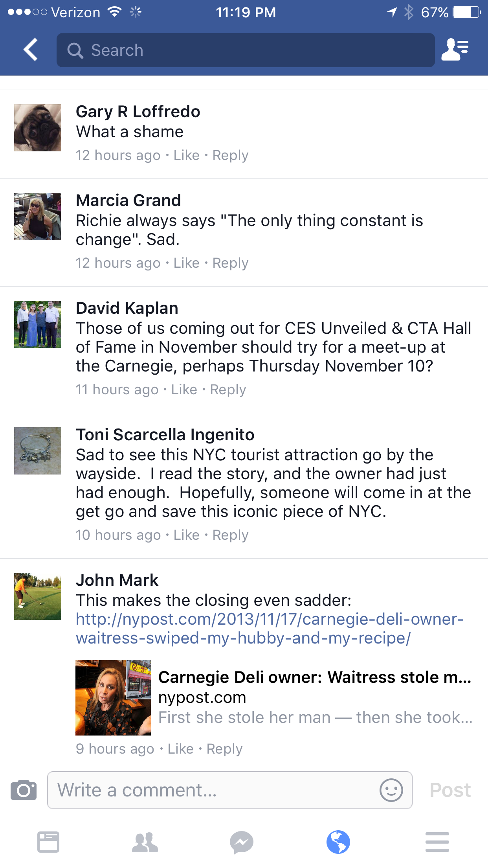488x868 pixels.
Task: Open the nypost.com Carnegie Deli URL
Action: click(270, 629)
